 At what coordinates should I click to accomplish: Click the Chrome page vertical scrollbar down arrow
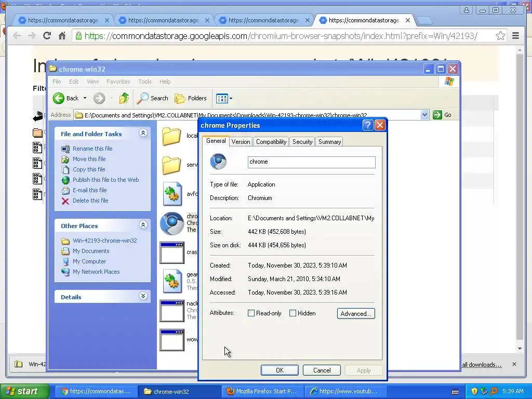[520, 349]
